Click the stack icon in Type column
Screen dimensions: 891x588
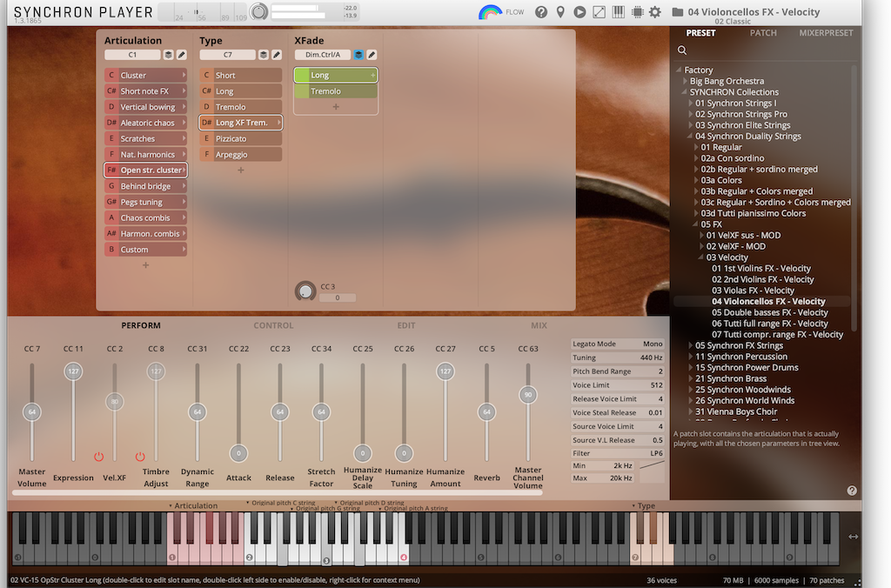point(263,55)
